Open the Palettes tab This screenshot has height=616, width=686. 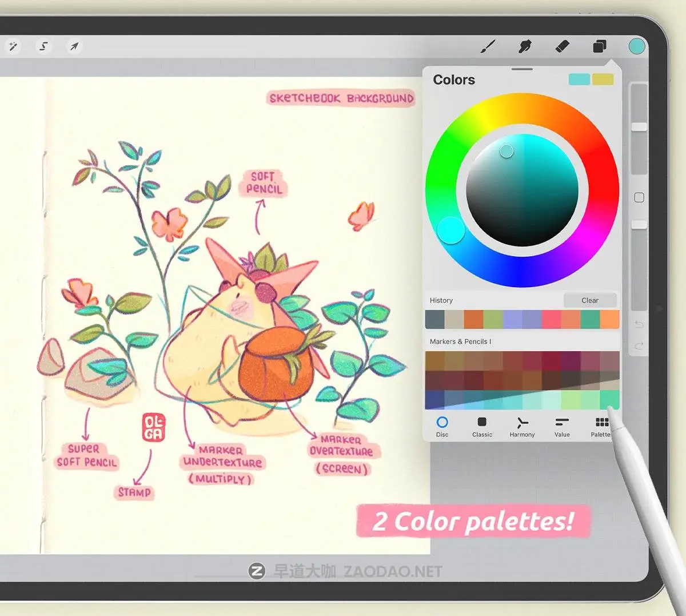tap(601, 426)
